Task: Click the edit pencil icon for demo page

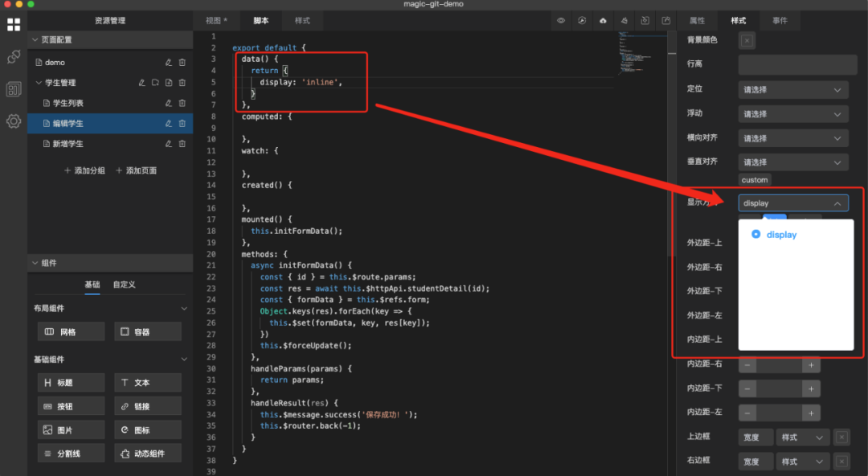Action: click(168, 63)
